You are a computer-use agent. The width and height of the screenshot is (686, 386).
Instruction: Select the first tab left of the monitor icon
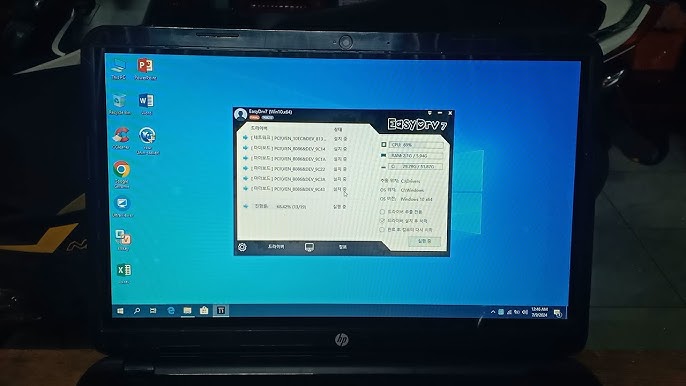(x=276, y=247)
